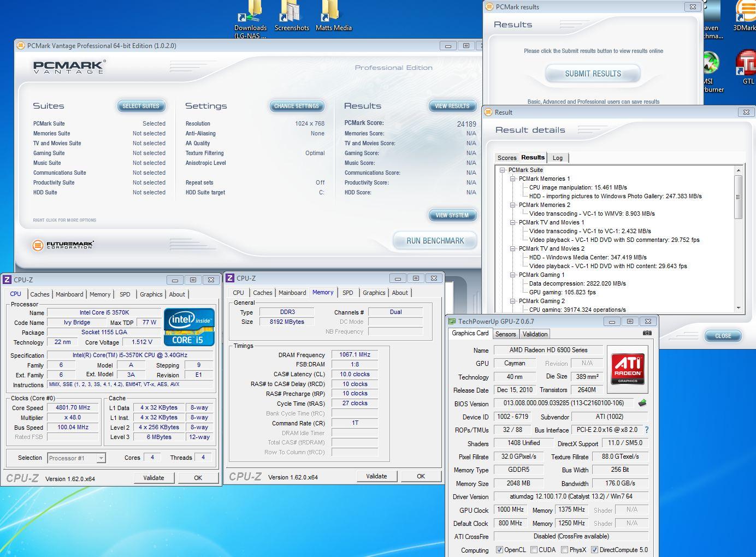Click the Futuremark Corporation logo
Viewport: 756px width, 557px height.
coord(63,245)
